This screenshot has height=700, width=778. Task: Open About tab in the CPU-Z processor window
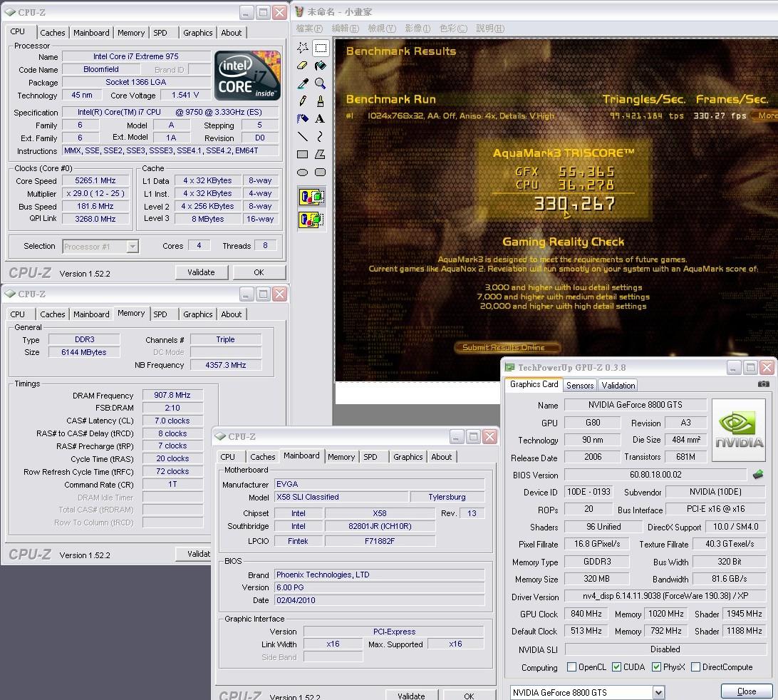tap(232, 33)
